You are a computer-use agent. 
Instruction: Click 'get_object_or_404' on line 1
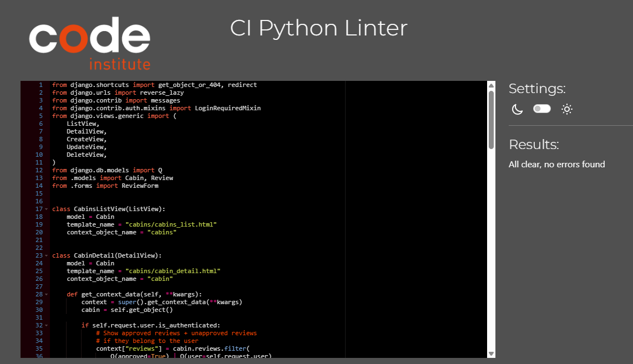(189, 85)
